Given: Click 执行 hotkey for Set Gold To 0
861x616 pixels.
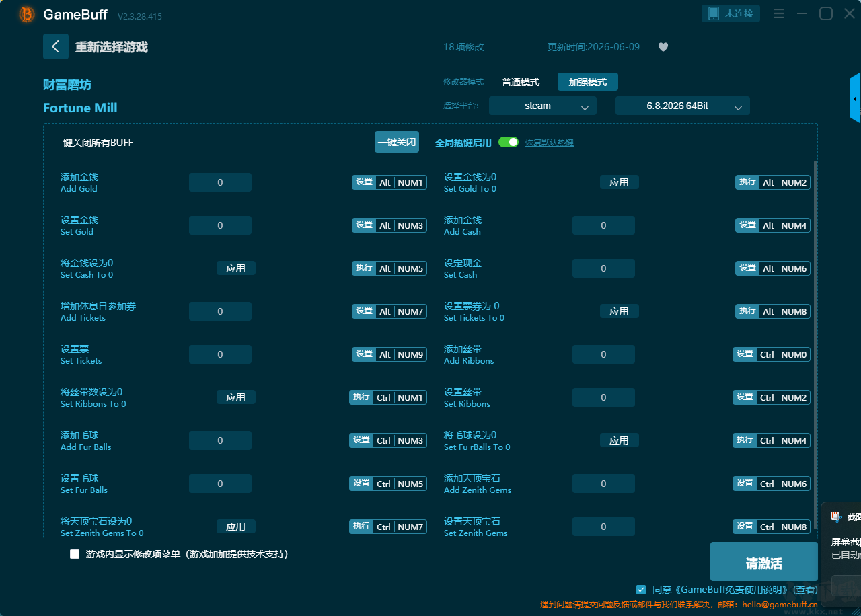Looking at the screenshot, I should tap(747, 182).
